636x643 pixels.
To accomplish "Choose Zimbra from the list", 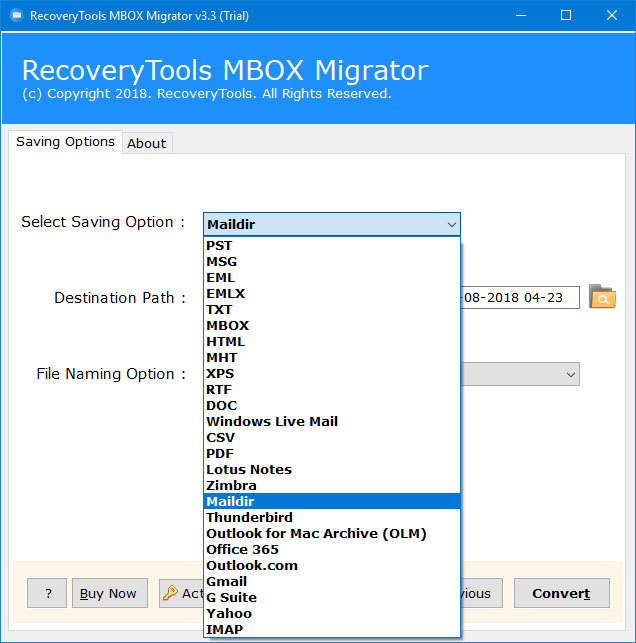I will (332, 486).
